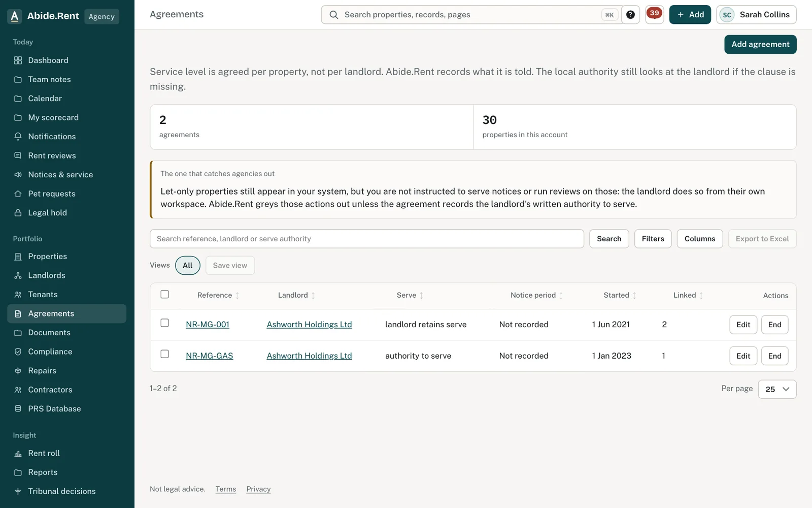Focus the search reference, landlord field
Viewport: 812px width, 508px height.
[x=366, y=239]
